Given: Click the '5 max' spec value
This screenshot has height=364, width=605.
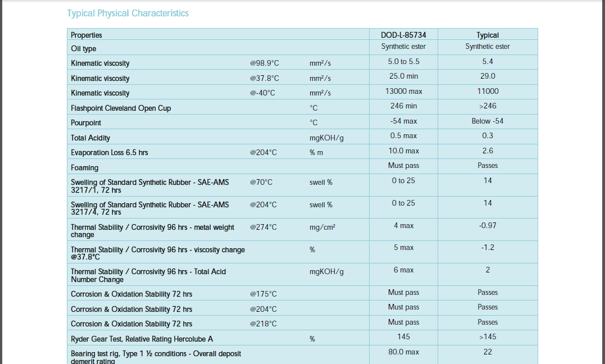Looking at the screenshot, I should (x=403, y=248).
